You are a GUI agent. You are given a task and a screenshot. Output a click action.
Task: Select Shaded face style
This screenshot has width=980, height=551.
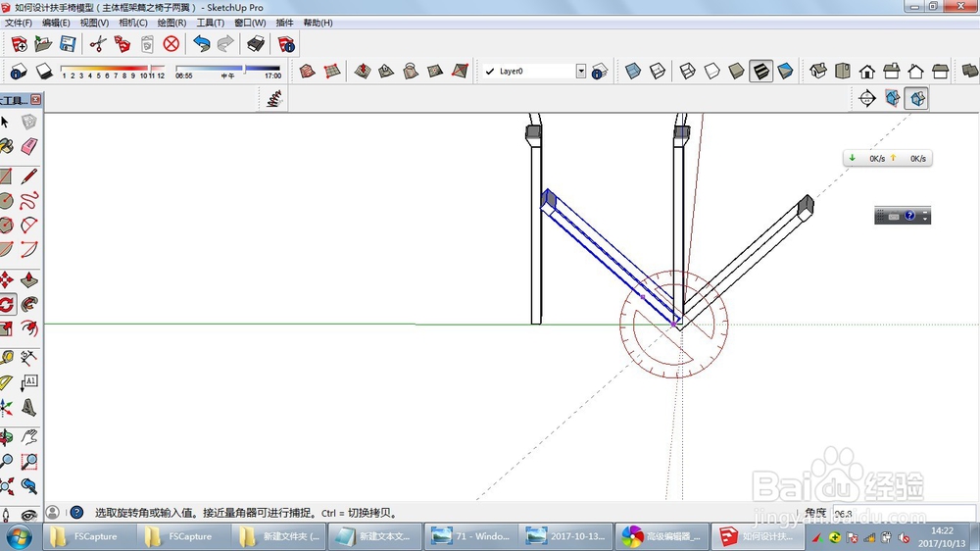[x=736, y=72]
